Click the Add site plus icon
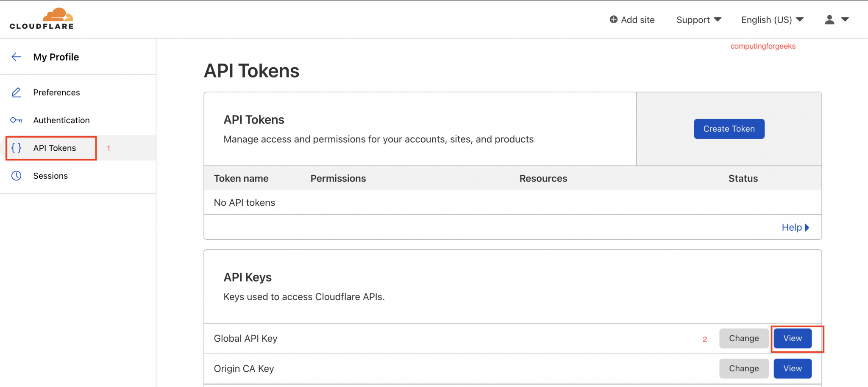868x387 pixels. pos(613,19)
